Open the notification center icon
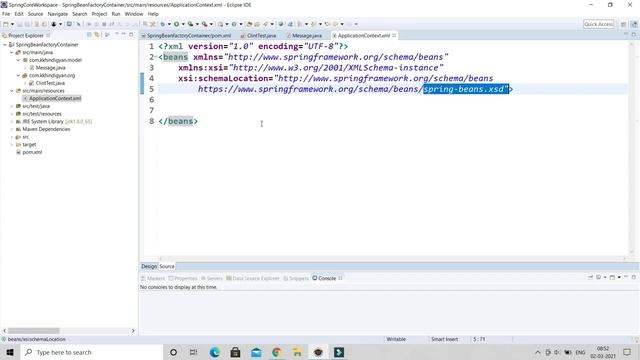This screenshot has width=640, height=360. [x=627, y=352]
